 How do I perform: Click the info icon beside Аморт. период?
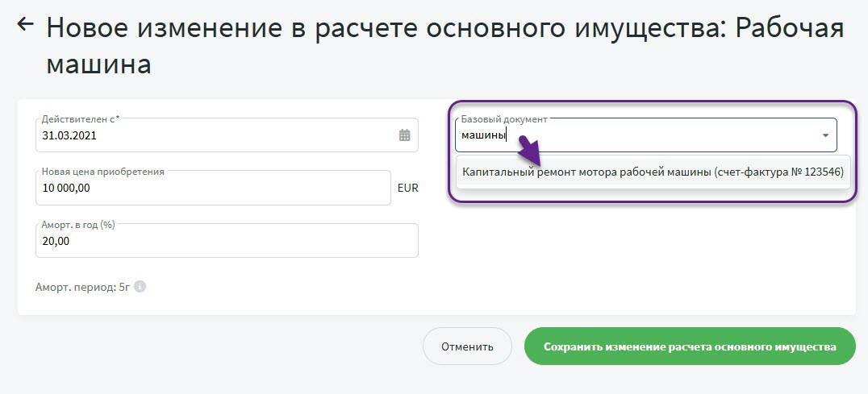pos(140,286)
